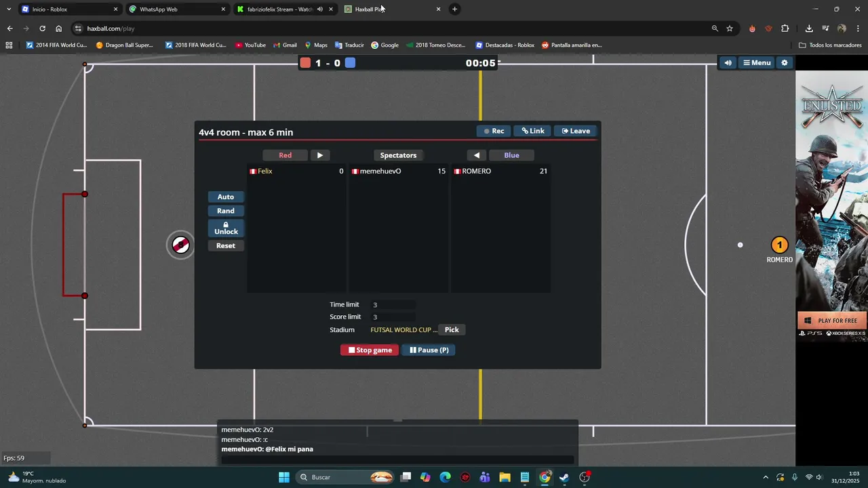The height and width of the screenshot is (488, 868).
Task: Click the Enlisted PLAY FOR FREE ad
Action: point(832,321)
